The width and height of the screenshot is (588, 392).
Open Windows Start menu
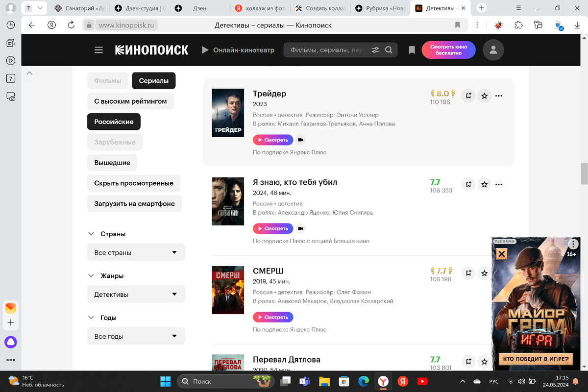tap(166, 381)
